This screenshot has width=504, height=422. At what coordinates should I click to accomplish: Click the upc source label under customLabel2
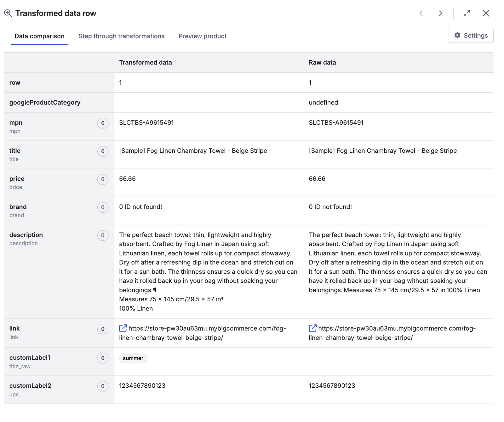click(14, 394)
